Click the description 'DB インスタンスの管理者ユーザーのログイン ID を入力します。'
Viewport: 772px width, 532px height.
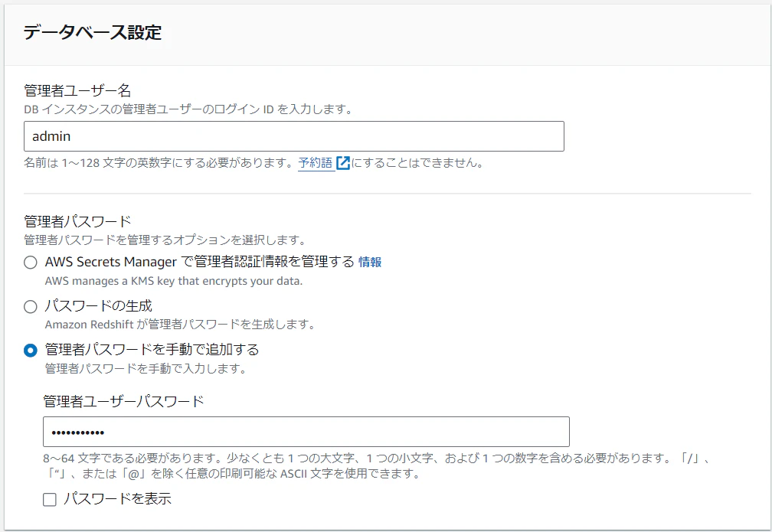coord(188,109)
